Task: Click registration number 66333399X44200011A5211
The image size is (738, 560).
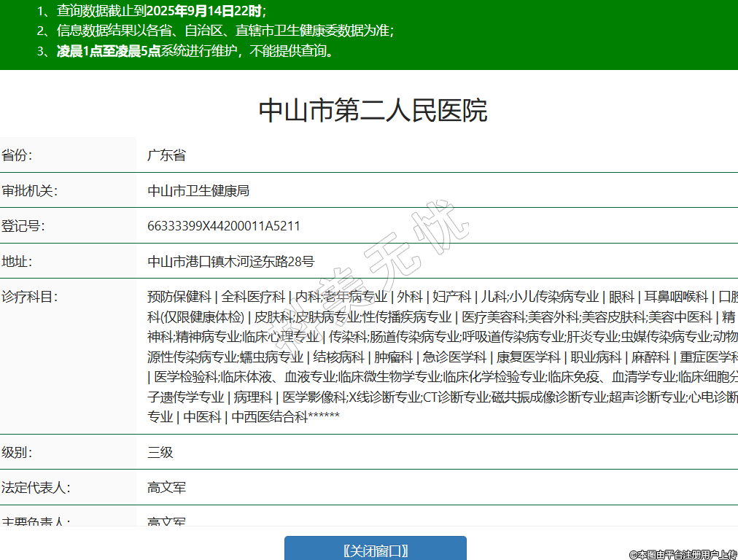Action: click(223, 226)
